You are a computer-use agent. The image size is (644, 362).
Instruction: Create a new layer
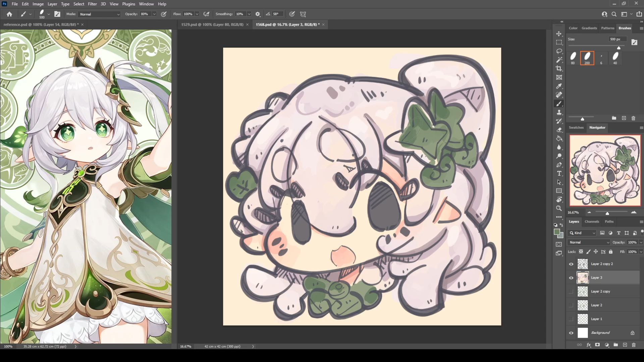point(625,345)
